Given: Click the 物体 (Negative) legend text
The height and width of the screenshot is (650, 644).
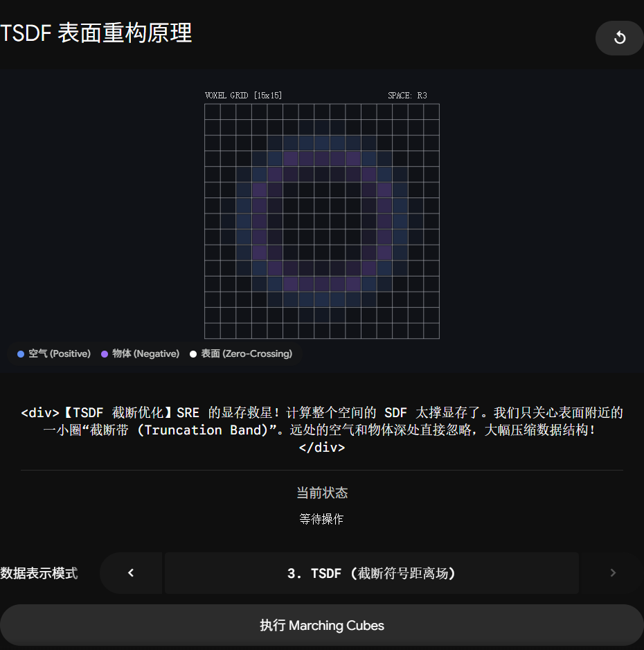Looking at the screenshot, I should click(x=145, y=353).
